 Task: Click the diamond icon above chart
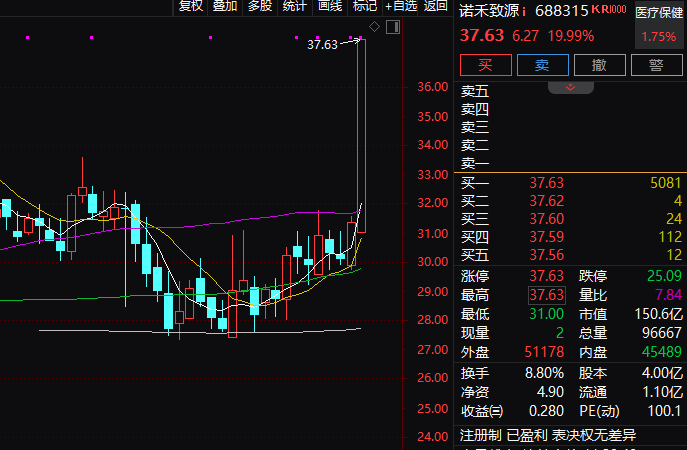tap(375, 27)
